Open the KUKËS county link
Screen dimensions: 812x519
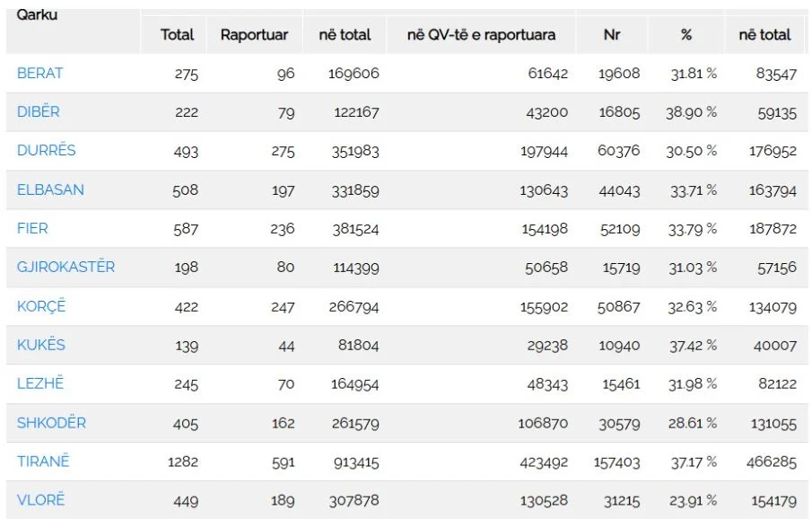pos(41,345)
